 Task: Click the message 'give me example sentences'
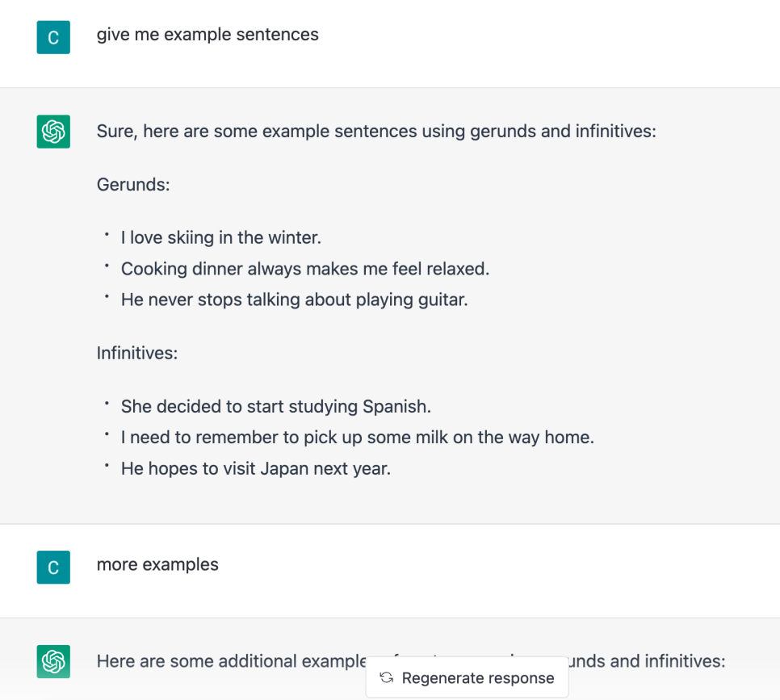click(208, 35)
